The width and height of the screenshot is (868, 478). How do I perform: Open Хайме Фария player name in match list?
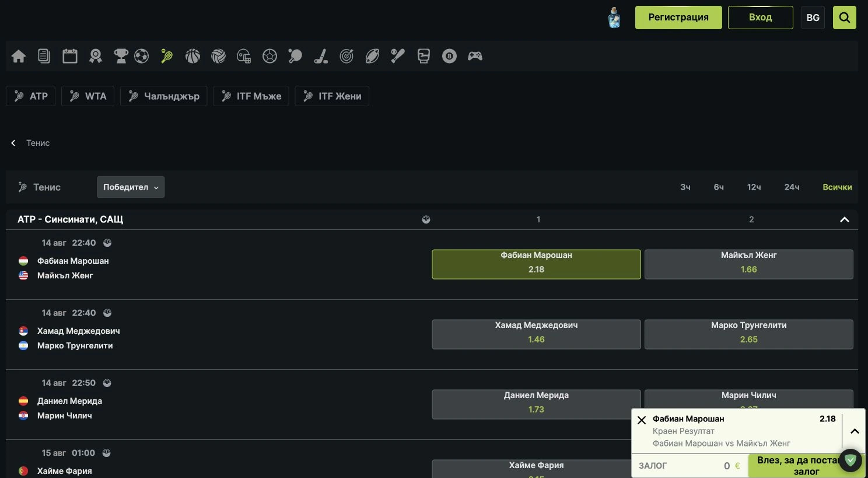point(65,471)
